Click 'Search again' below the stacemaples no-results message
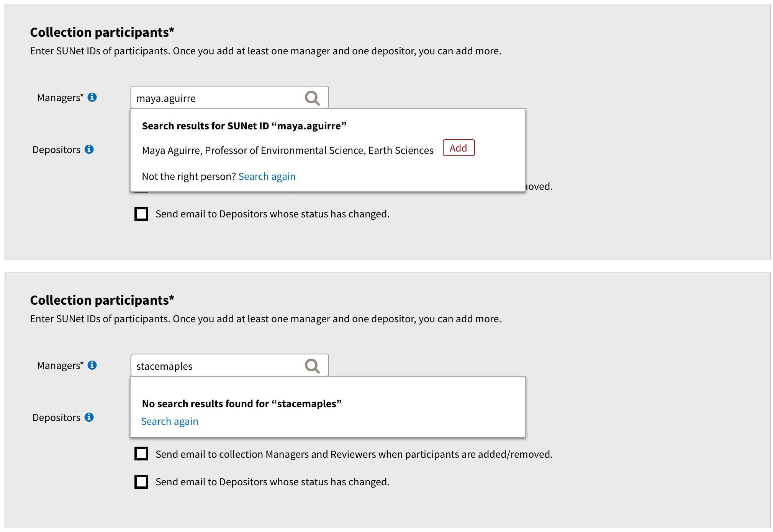 pyautogui.click(x=170, y=421)
